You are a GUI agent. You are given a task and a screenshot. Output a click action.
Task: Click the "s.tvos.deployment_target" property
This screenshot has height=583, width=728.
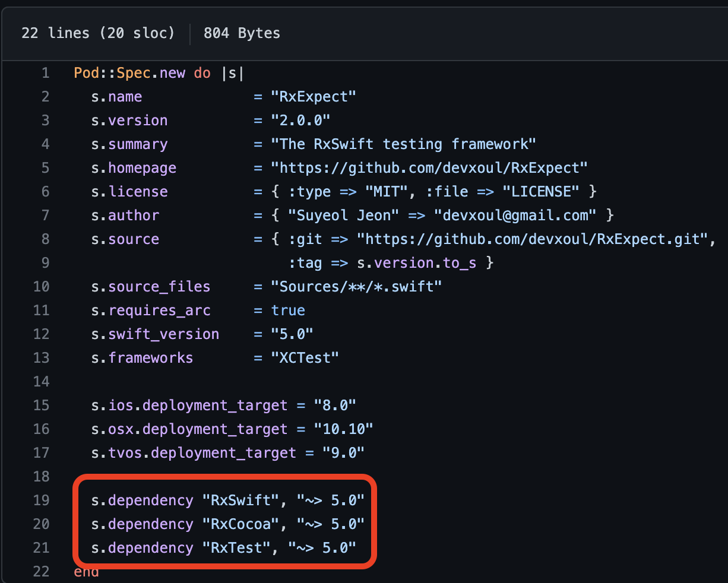coord(194,453)
